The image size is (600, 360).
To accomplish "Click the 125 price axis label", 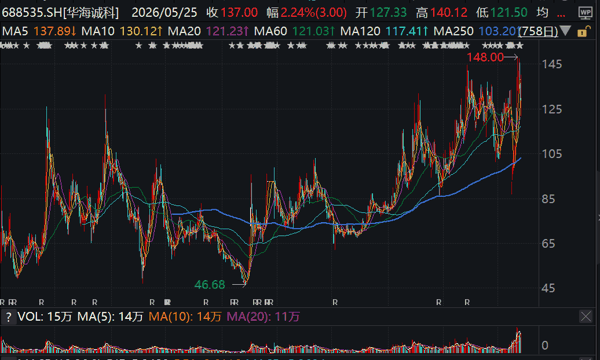I will click(x=552, y=109).
